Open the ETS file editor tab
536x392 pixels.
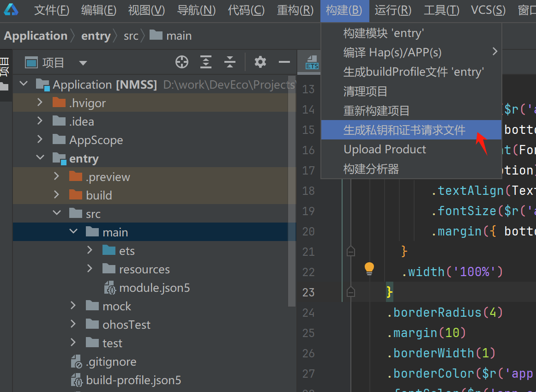coord(312,62)
